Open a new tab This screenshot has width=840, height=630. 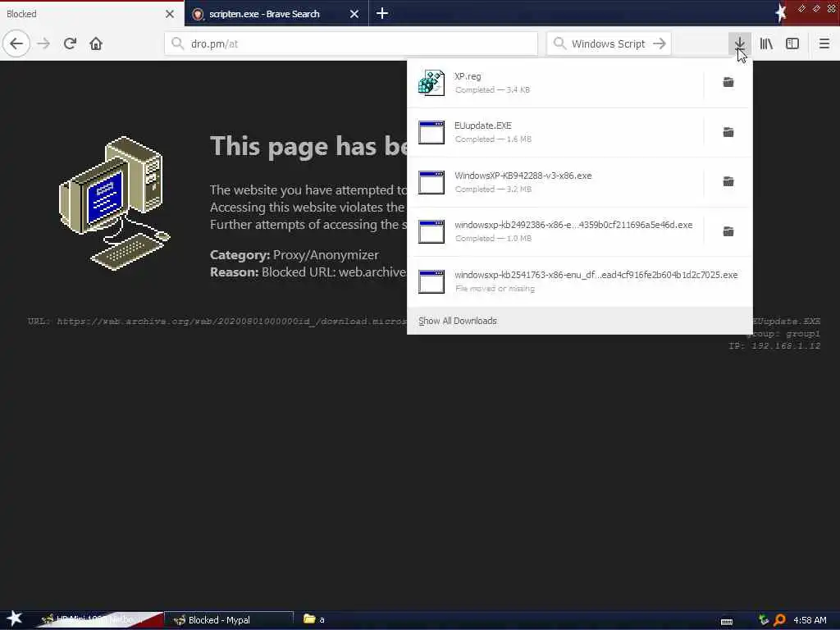tap(382, 13)
